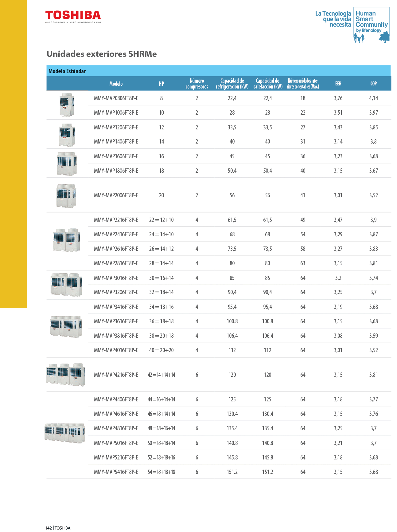Click connectable units value 49
Screen dimensions: 397x532
303,220
